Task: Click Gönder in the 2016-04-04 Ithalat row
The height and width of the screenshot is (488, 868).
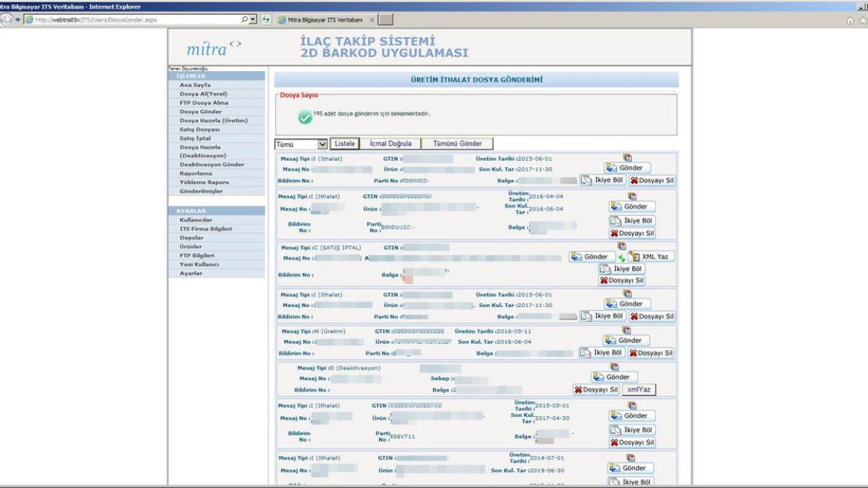Action: tap(632, 206)
